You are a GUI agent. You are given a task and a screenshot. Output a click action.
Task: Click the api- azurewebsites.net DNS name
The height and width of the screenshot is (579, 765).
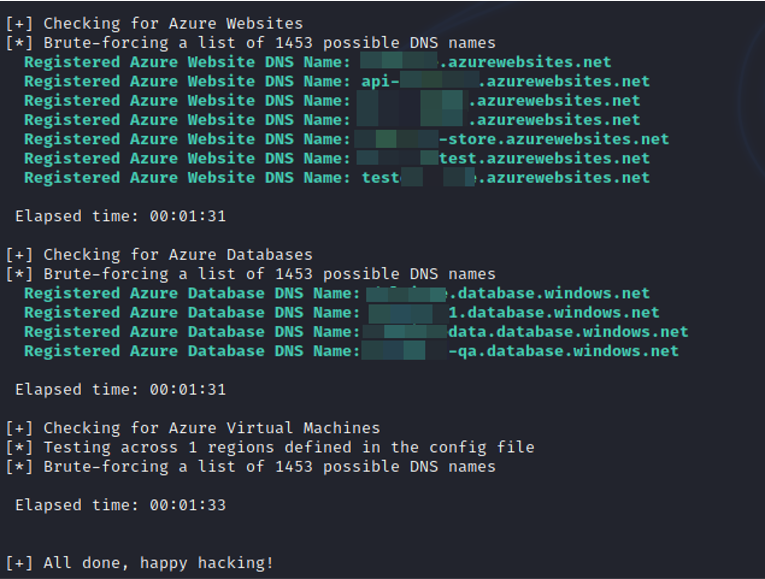505,81
